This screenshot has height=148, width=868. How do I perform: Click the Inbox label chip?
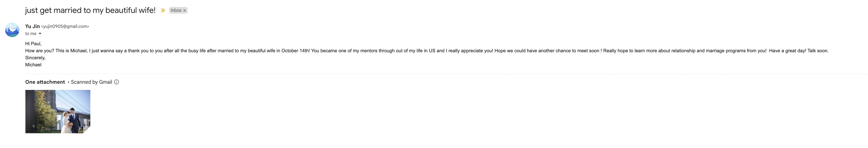pos(176,10)
